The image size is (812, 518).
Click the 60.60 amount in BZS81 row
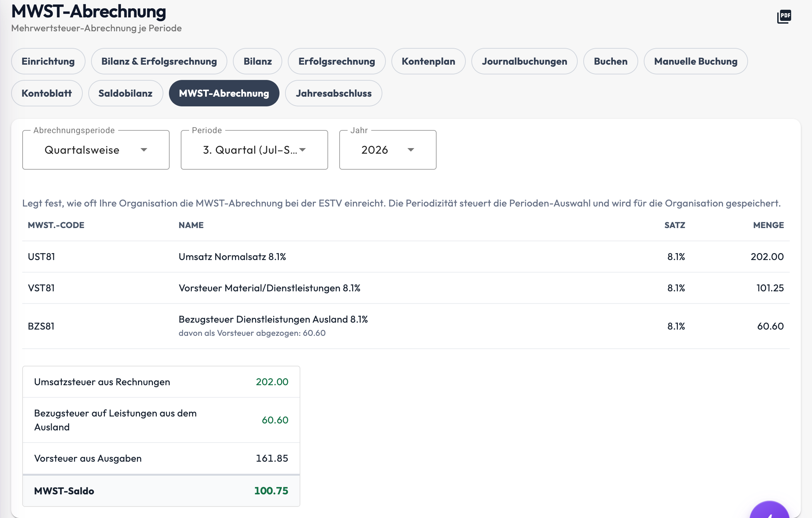click(770, 326)
